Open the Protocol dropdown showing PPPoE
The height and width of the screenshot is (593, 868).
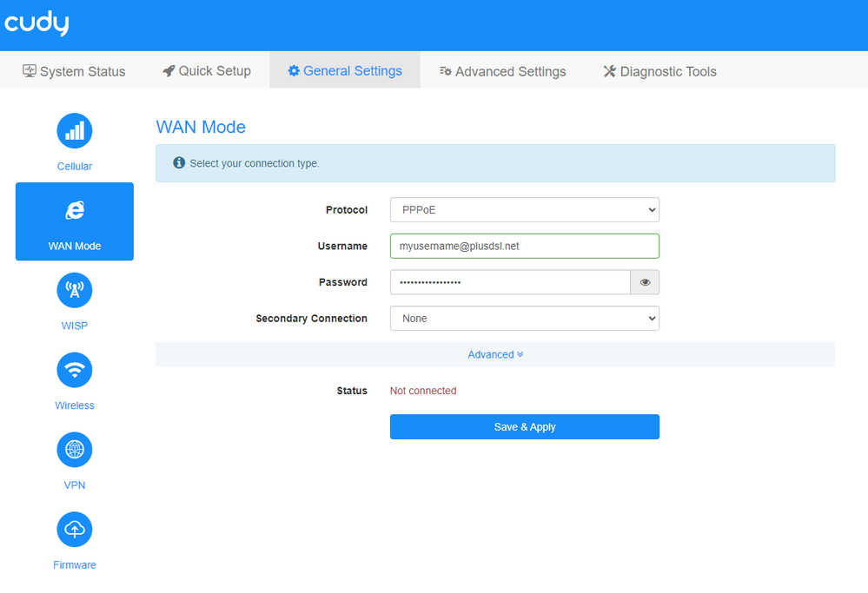524,210
